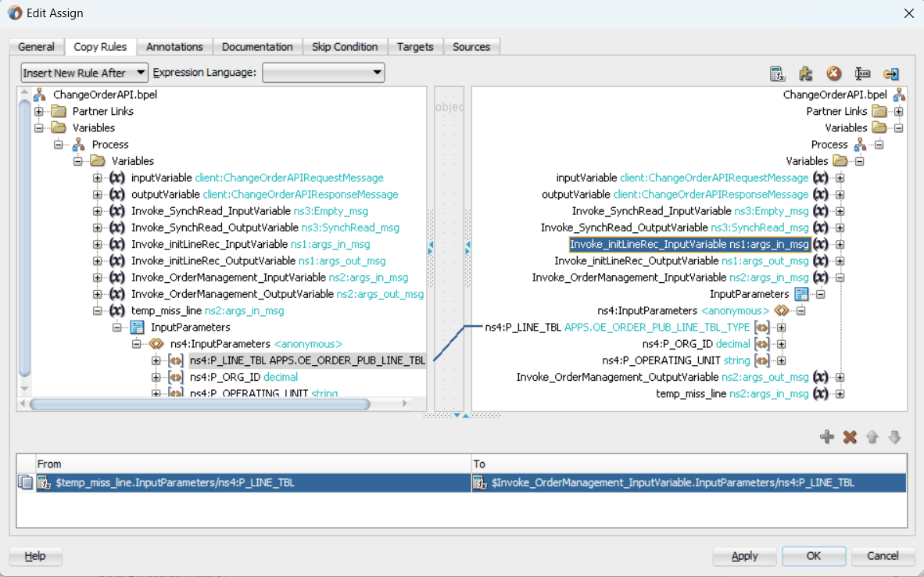Click the left tree horizontal scrollbar

200,403
